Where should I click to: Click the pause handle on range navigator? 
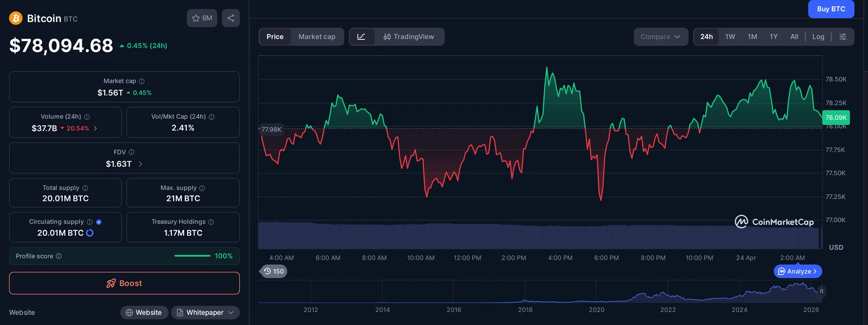click(821, 291)
